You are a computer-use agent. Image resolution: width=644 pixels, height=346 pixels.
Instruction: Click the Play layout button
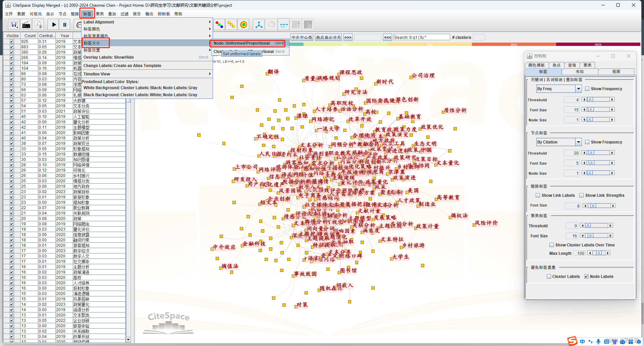[x=54, y=24]
